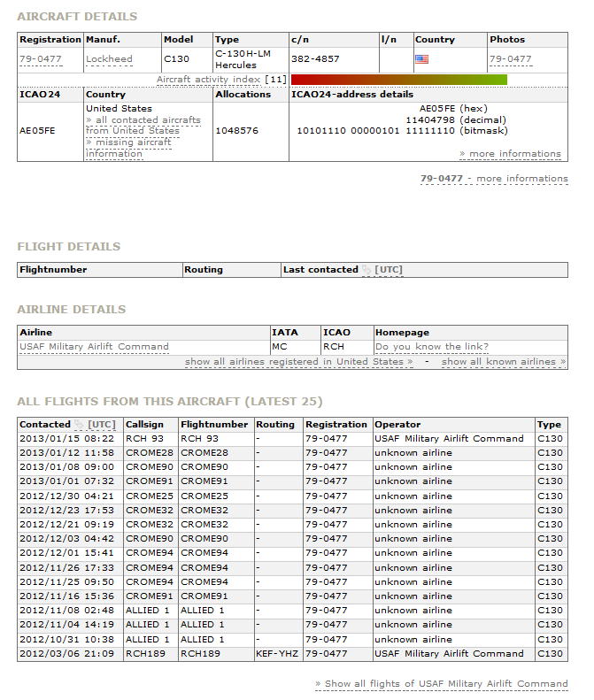Open USAF Military Airlift Command airline link
Viewport: 594px width, 700px height.
coord(94,347)
